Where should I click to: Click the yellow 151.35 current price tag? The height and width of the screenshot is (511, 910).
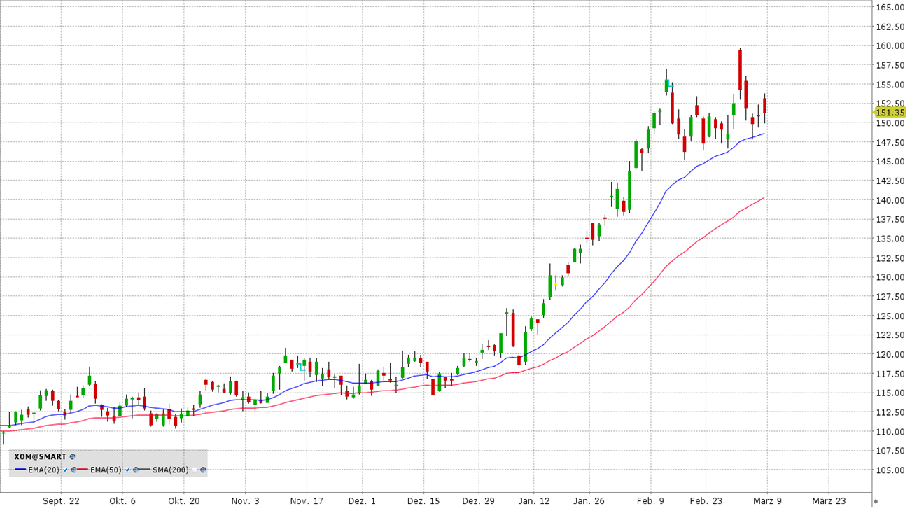click(888, 113)
